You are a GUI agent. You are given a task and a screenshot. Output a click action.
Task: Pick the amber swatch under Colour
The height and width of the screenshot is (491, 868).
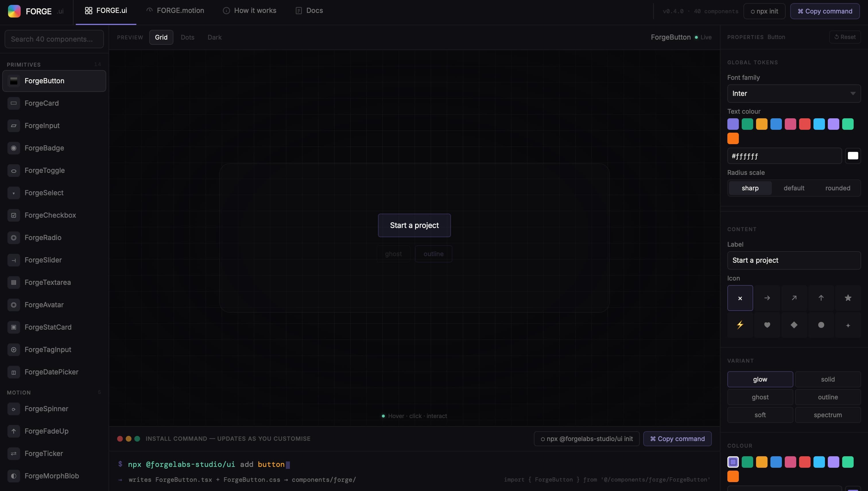(x=762, y=462)
